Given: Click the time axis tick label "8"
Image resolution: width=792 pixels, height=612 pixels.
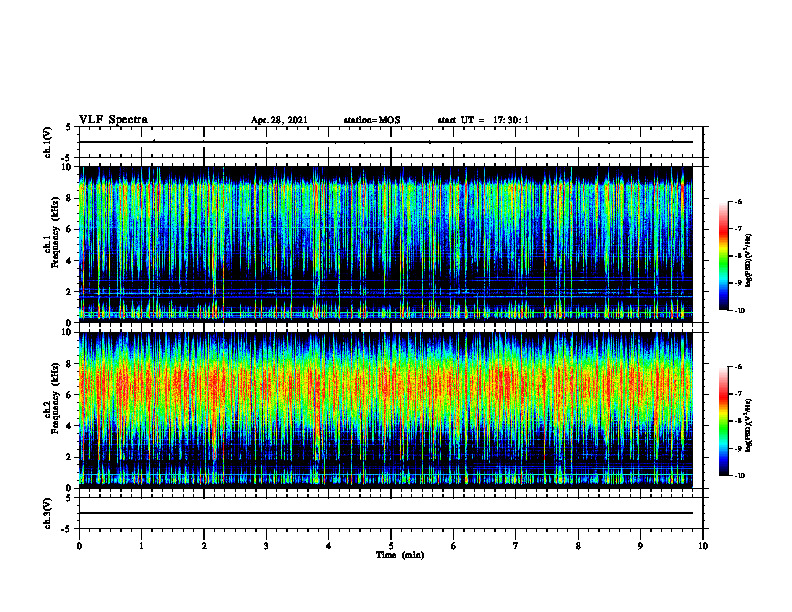Looking at the screenshot, I should [x=578, y=546].
